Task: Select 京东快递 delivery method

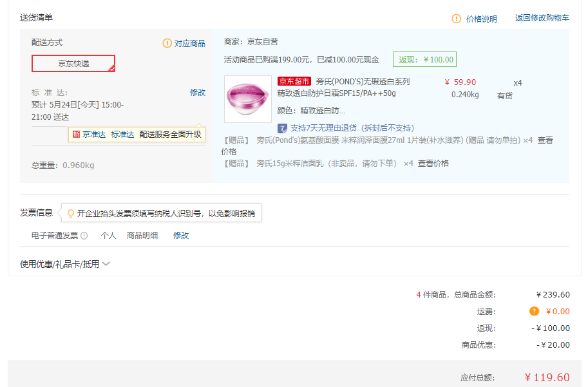Action: coord(73,63)
